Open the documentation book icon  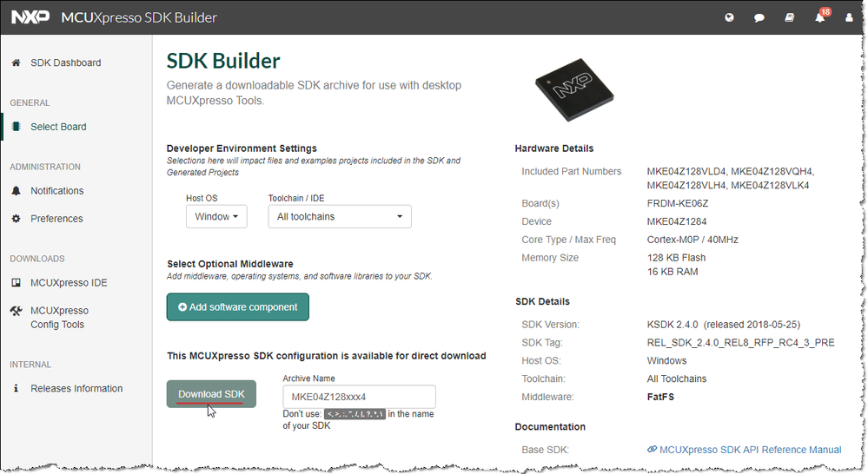point(790,17)
